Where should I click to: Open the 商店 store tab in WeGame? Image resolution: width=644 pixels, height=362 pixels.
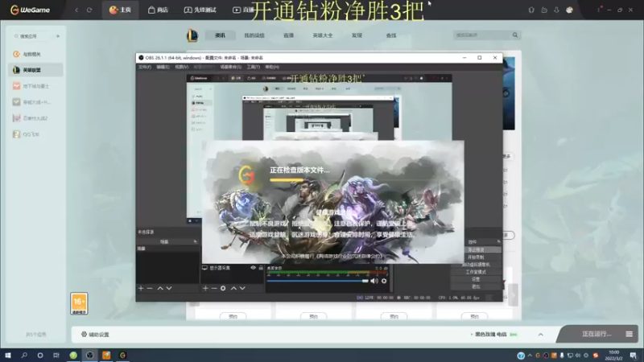158,10
